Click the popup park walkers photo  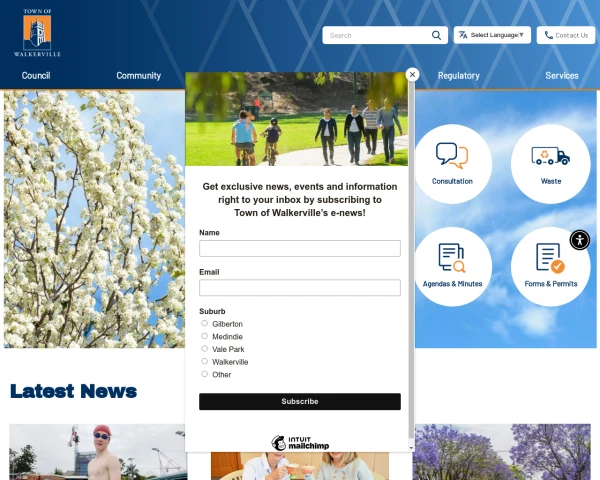point(297,119)
